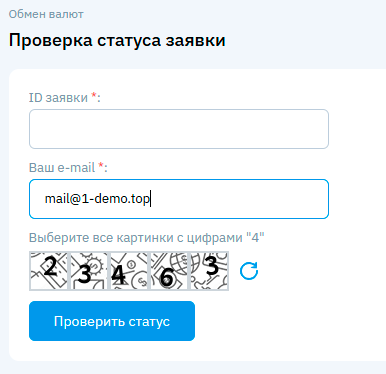Refresh the captcha images
386x374 pixels.
click(x=249, y=271)
